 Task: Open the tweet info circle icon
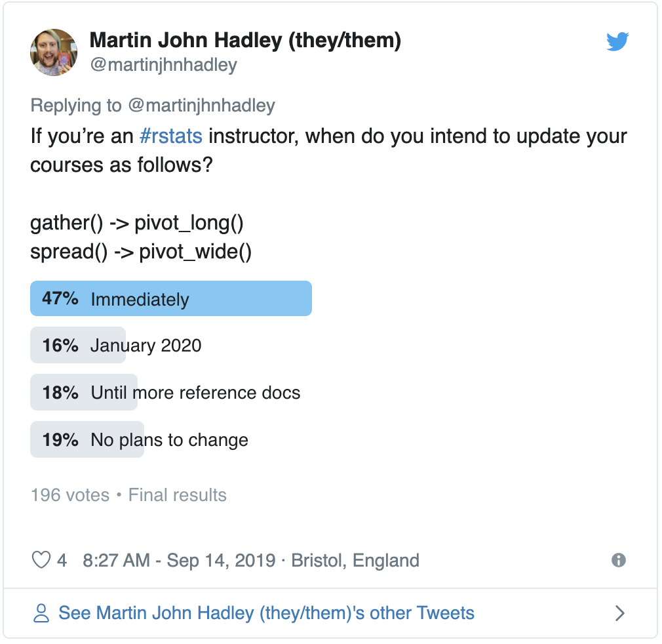coord(619,560)
